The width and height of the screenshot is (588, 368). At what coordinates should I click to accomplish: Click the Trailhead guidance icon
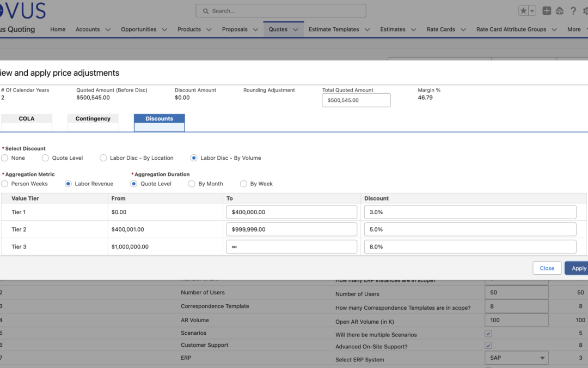(559, 10)
